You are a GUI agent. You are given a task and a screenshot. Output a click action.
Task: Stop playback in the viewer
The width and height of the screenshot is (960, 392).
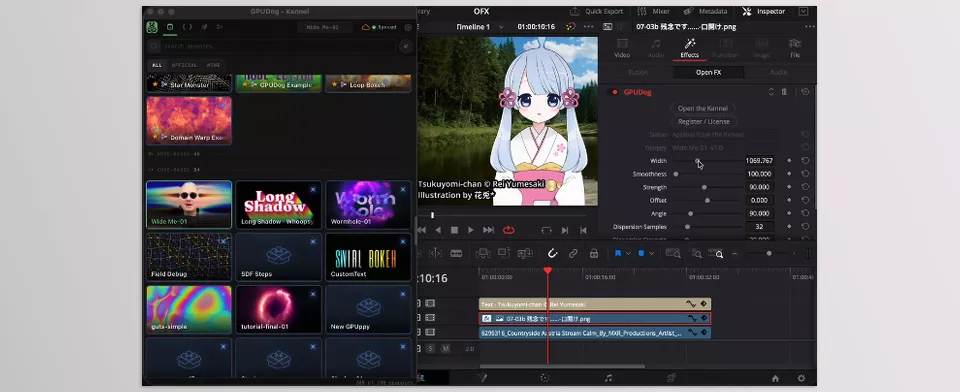(x=454, y=230)
